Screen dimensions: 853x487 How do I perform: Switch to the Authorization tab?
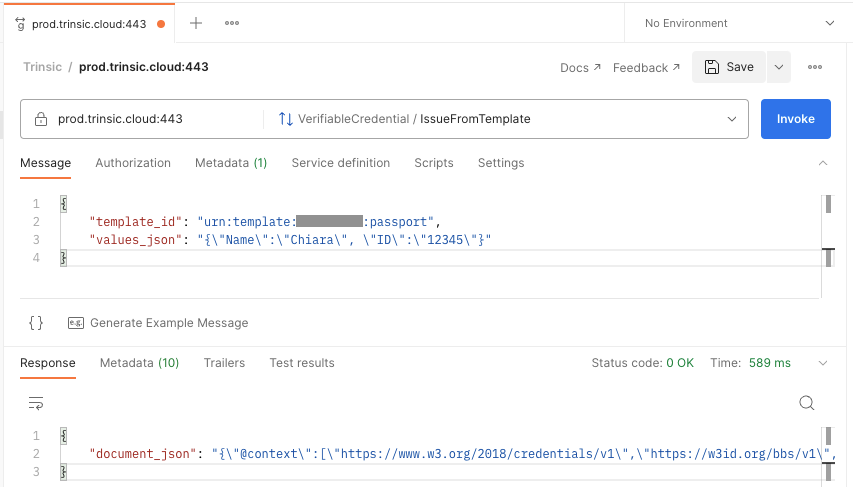point(133,163)
